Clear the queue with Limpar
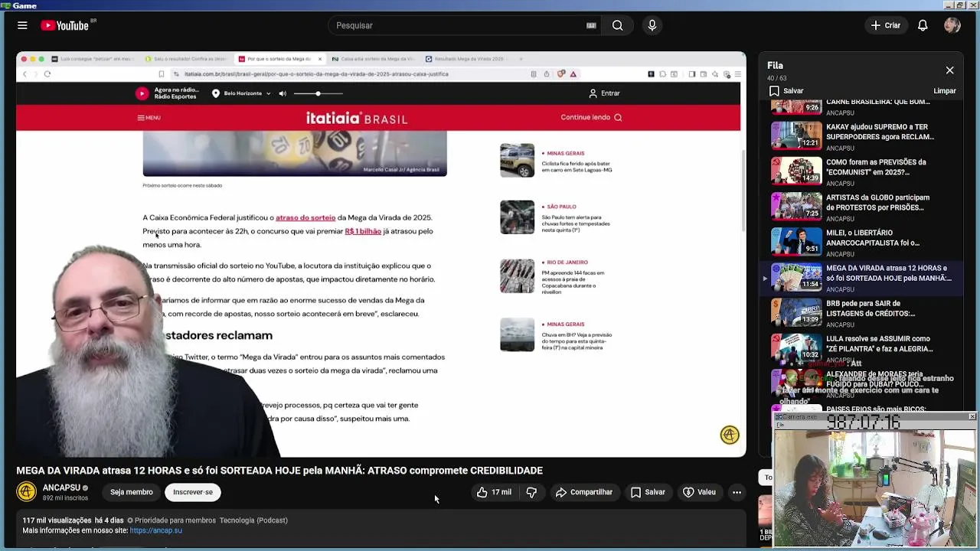 point(945,91)
